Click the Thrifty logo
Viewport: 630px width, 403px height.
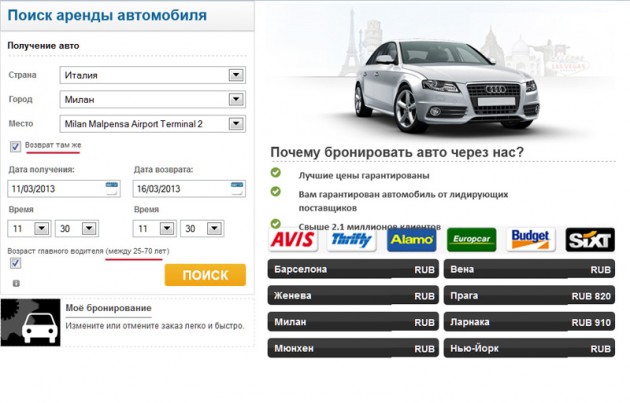pos(351,240)
